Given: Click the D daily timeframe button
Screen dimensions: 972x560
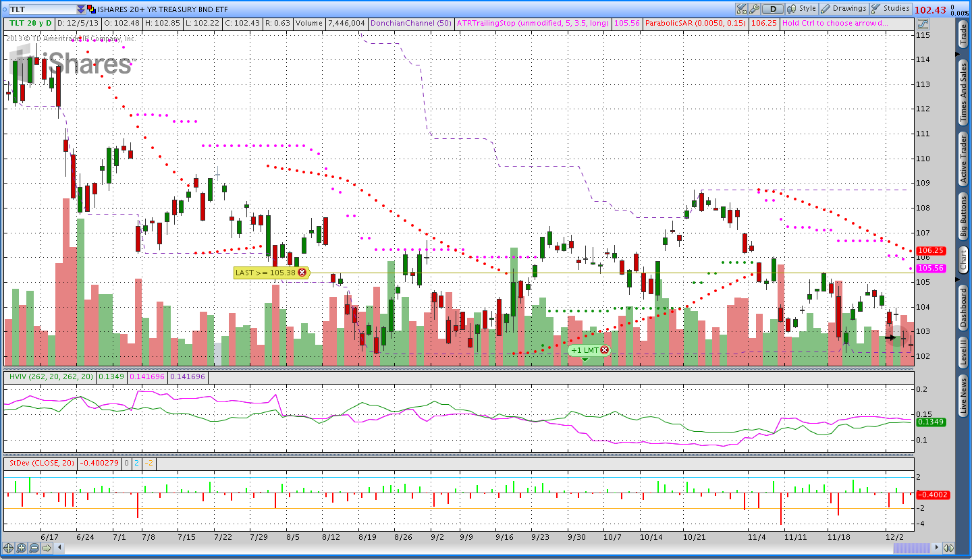Looking at the screenshot, I should point(773,9).
